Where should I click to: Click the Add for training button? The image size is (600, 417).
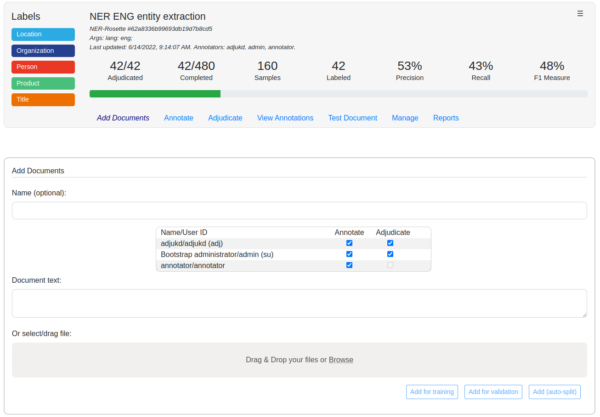point(431,392)
